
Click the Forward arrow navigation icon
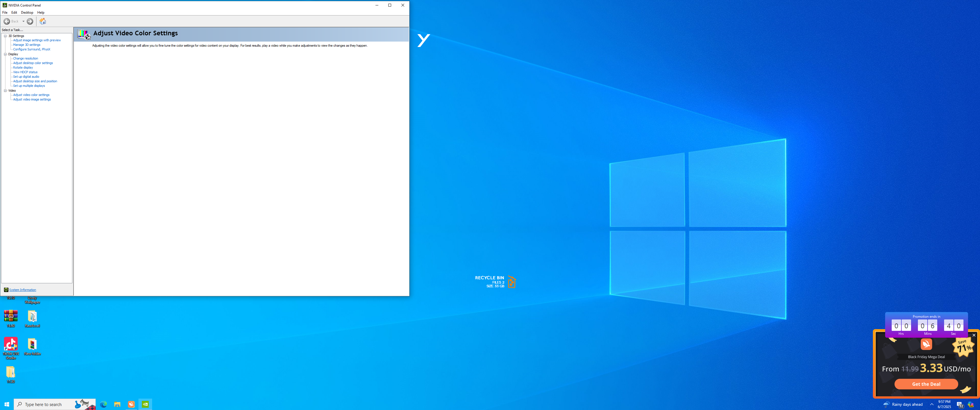point(30,21)
